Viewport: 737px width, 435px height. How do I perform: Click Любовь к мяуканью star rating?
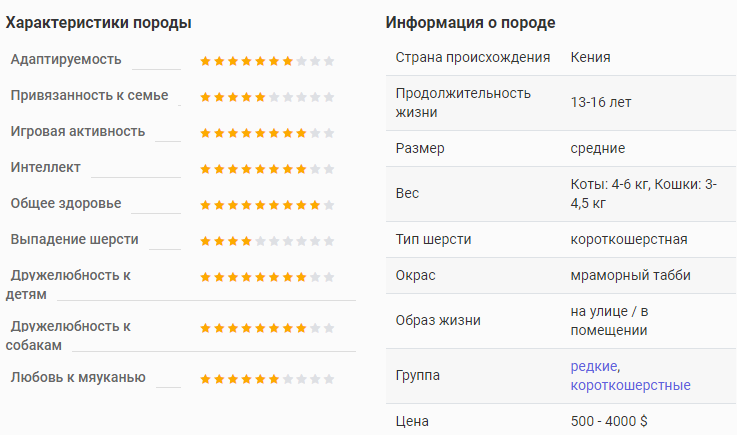tap(267, 379)
